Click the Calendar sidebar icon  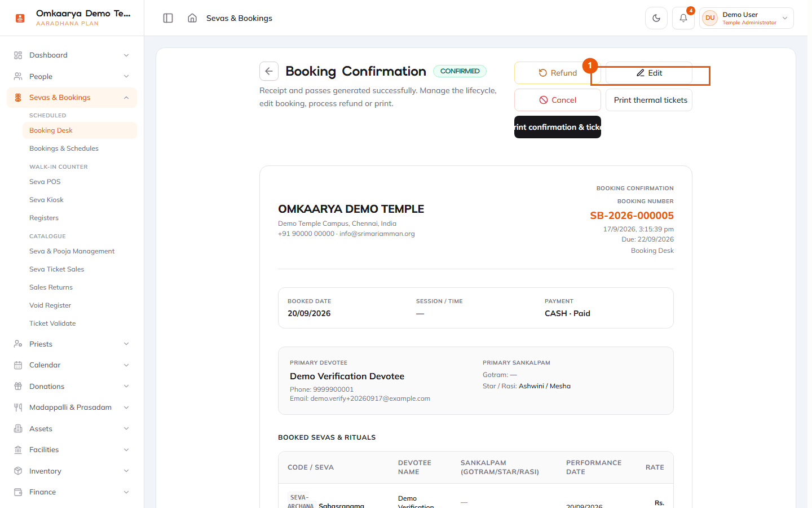click(x=18, y=365)
